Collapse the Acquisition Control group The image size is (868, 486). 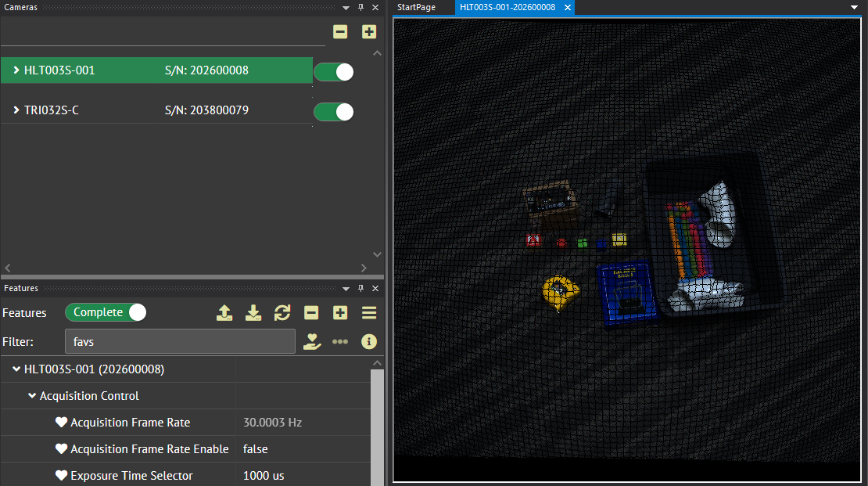point(32,396)
